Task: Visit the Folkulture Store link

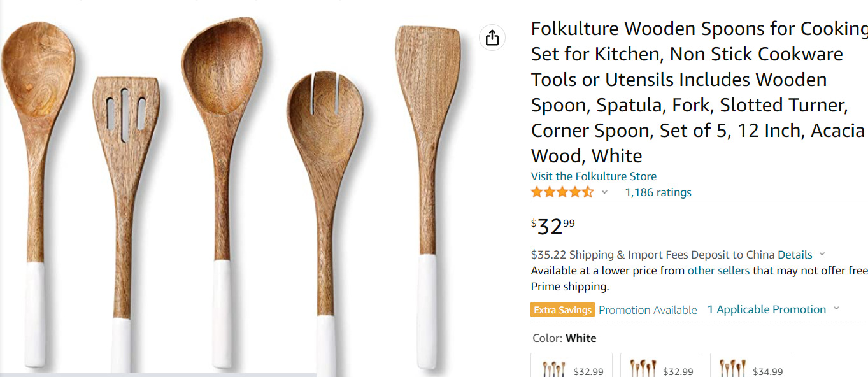Action: (594, 176)
